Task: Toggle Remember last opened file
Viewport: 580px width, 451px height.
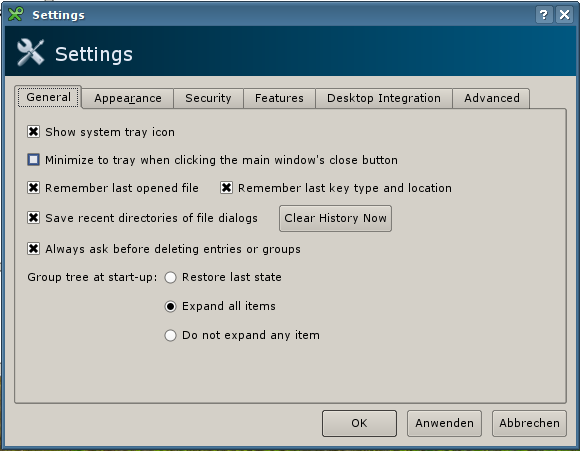Action: point(33,188)
